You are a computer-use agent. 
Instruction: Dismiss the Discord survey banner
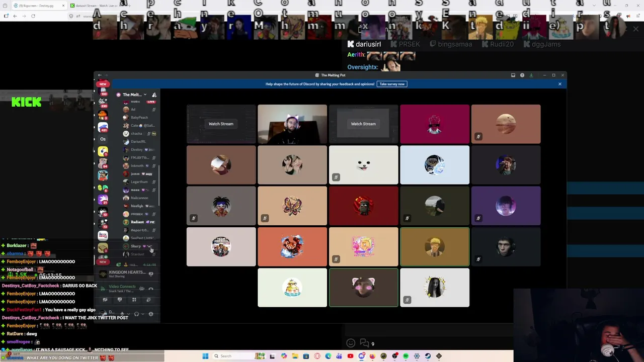tap(559, 84)
